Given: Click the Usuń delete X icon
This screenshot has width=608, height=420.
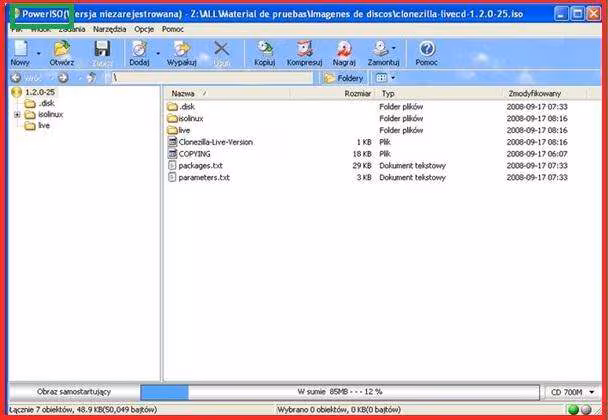Looking at the screenshot, I should click(x=222, y=49).
